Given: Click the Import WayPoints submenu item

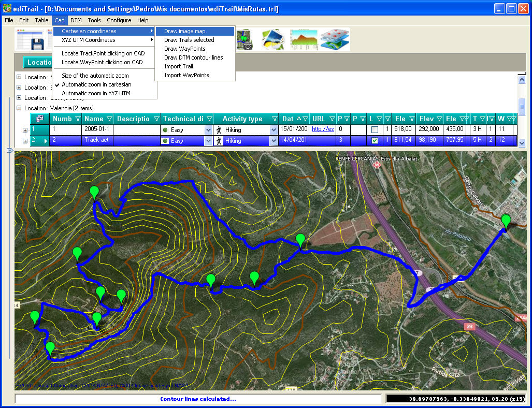Looking at the screenshot, I should [x=186, y=75].
